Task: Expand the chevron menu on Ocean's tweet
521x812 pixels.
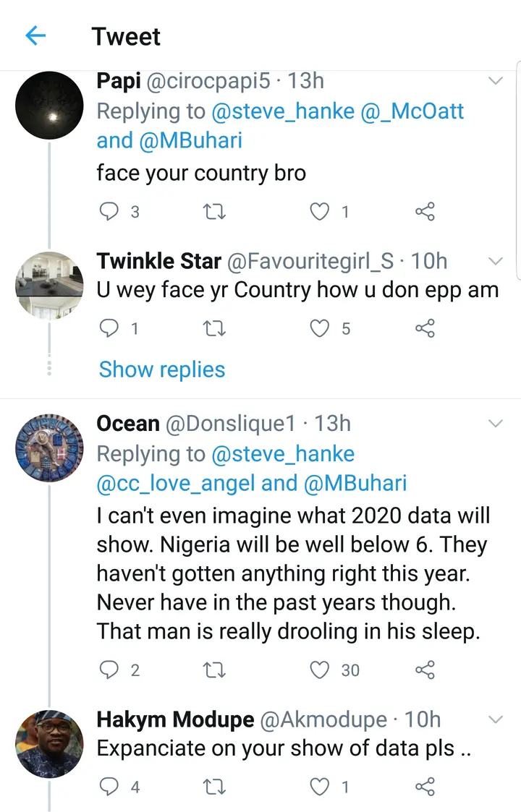Action: [x=496, y=424]
